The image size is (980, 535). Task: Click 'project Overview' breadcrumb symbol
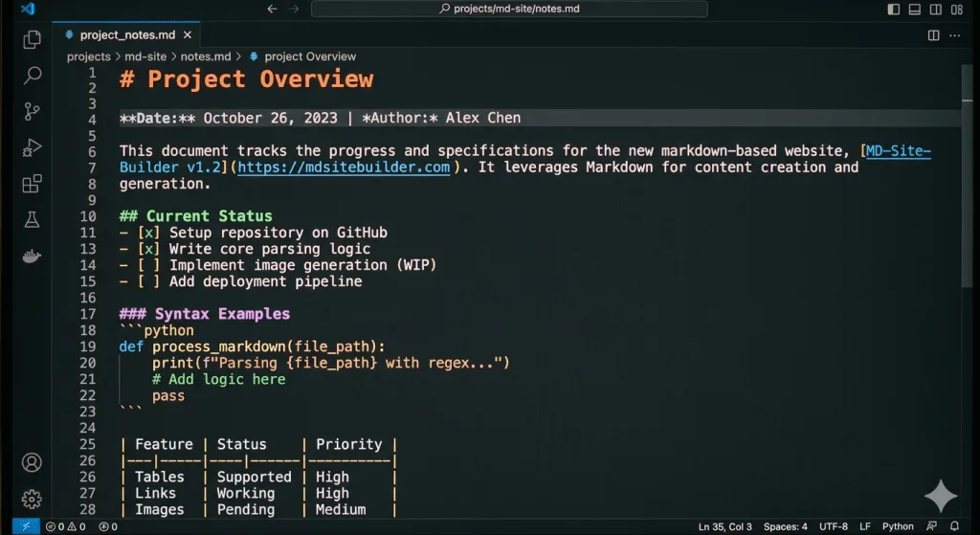[310, 56]
